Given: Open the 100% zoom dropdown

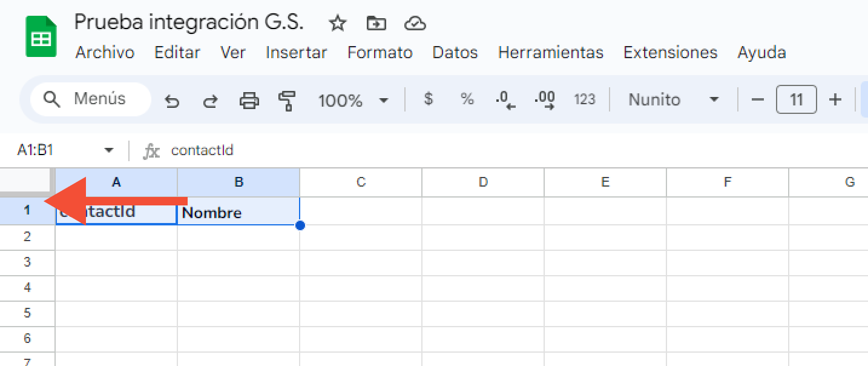Looking at the screenshot, I should [383, 100].
